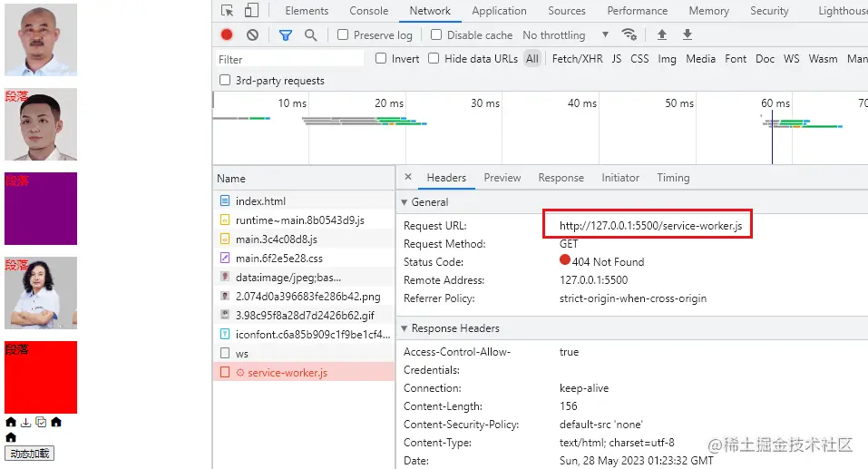The width and height of the screenshot is (868, 469).
Task: Click the main.6f2e5e28.css stylesheet icon
Action: [x=225, y=258]
